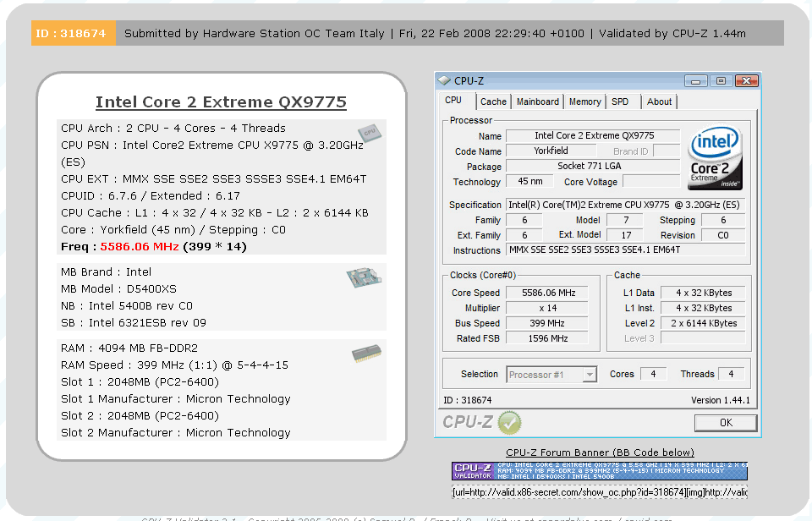The width and height of the screenshot is (812, 521).
Task: Click the Cores count field
Action: pyautogui.click(x=654, y=374)
